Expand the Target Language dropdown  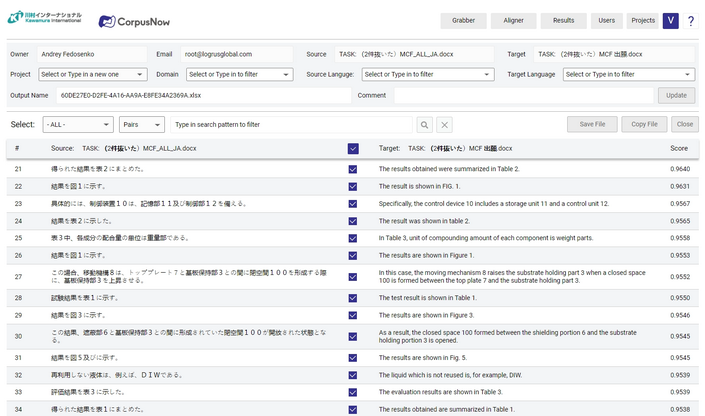pos(629,74)
